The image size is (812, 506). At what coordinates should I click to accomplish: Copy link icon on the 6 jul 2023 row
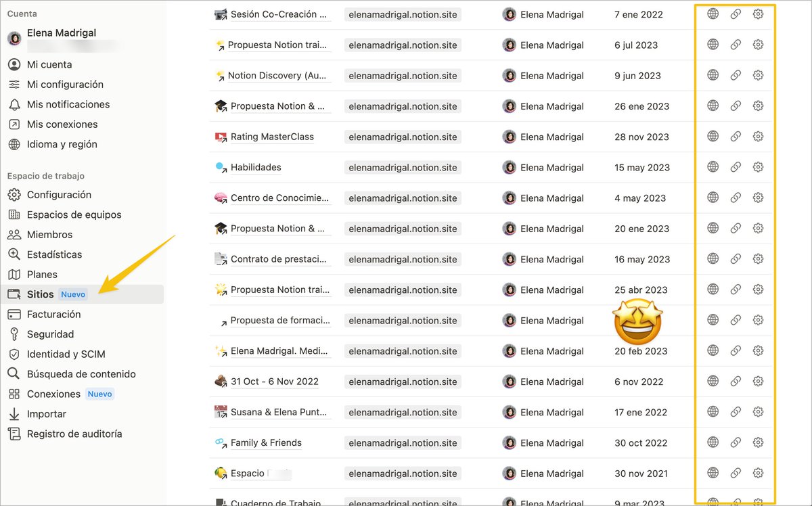736,45
